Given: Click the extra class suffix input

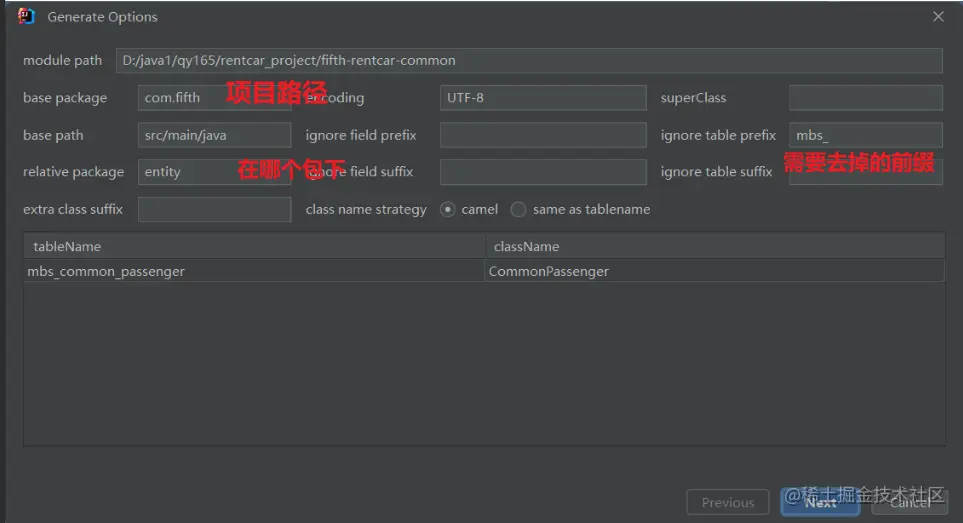Looking at the screenshot, I should coord(214,209).
